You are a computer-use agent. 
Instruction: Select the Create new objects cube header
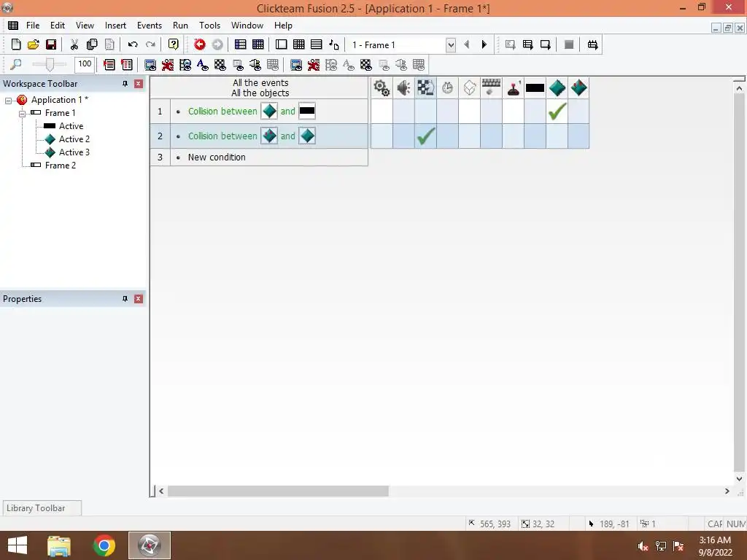point(469,87)
